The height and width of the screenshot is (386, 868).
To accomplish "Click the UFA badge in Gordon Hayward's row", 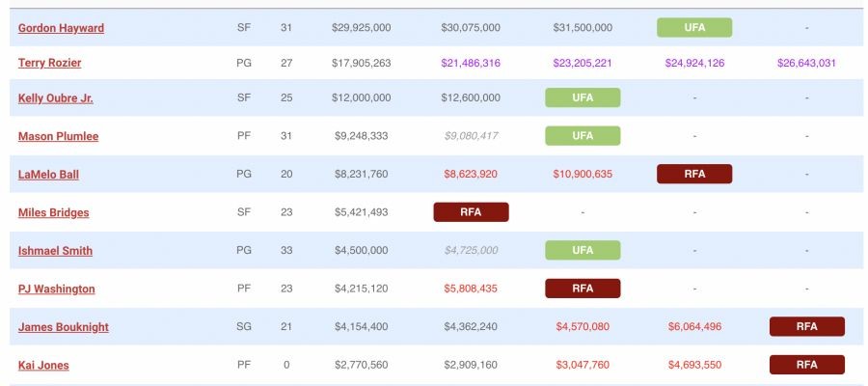I will (x=694, y=27).
